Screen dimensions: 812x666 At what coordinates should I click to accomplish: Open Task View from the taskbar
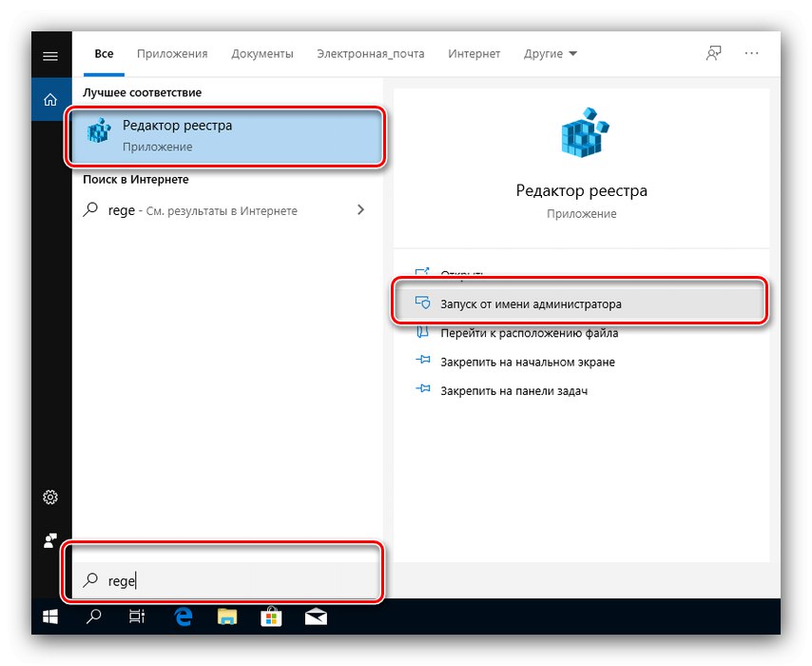137,617
